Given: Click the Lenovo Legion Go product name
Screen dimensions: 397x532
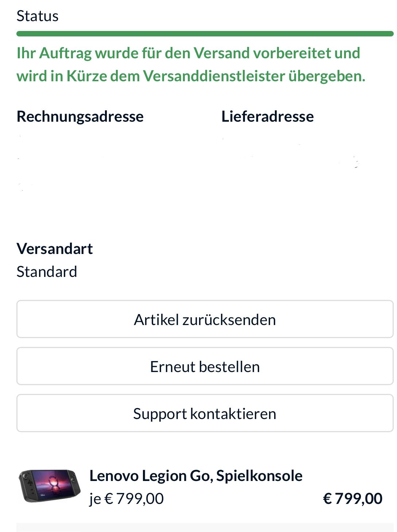Looking at the screenshot, I should coord(195,476).
